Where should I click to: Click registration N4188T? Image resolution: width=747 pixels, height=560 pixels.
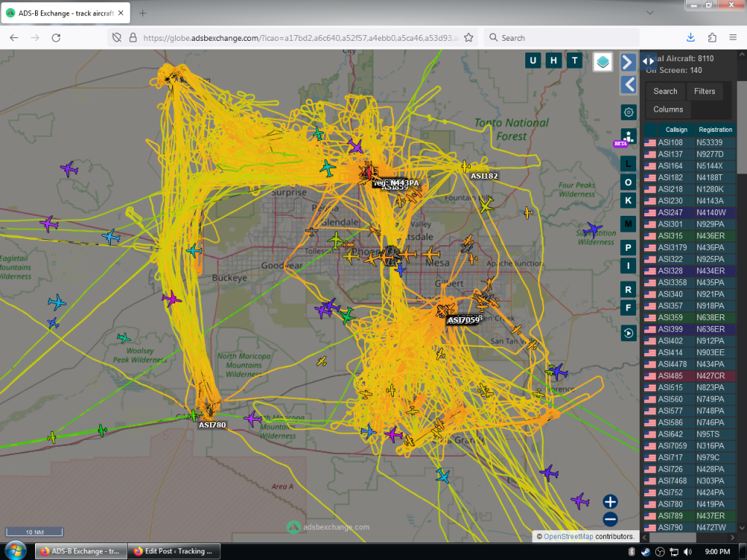[709, 178]
